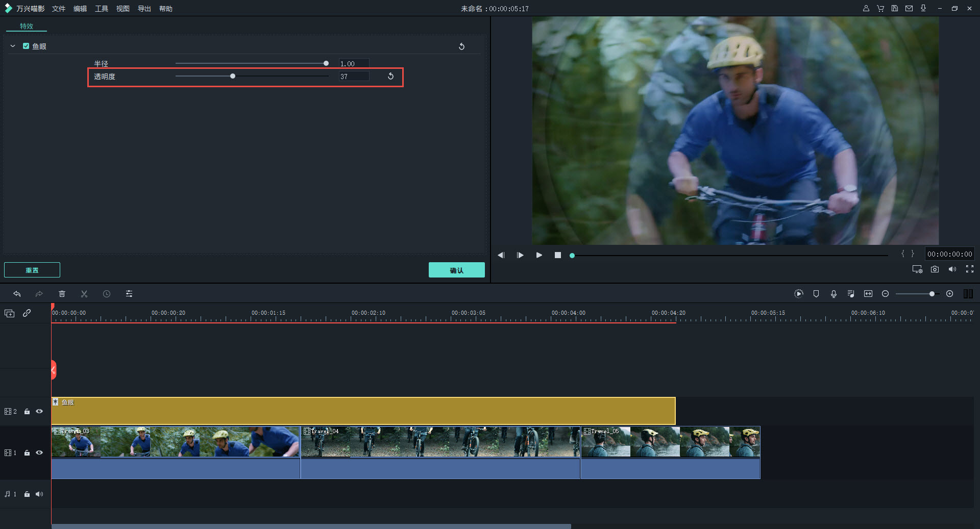Screen dimensions: 980x529
Task: Click the 半径 slider handle
Action: [326, 63]
